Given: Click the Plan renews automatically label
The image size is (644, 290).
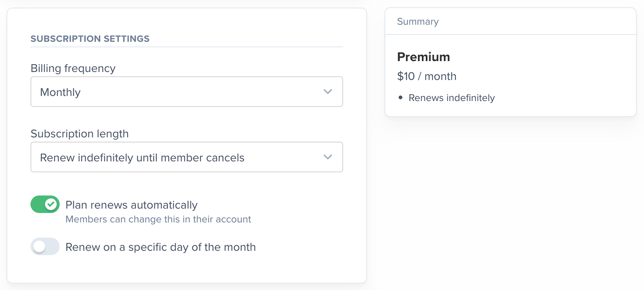Looking at the screenshot, I should point(131,205).
